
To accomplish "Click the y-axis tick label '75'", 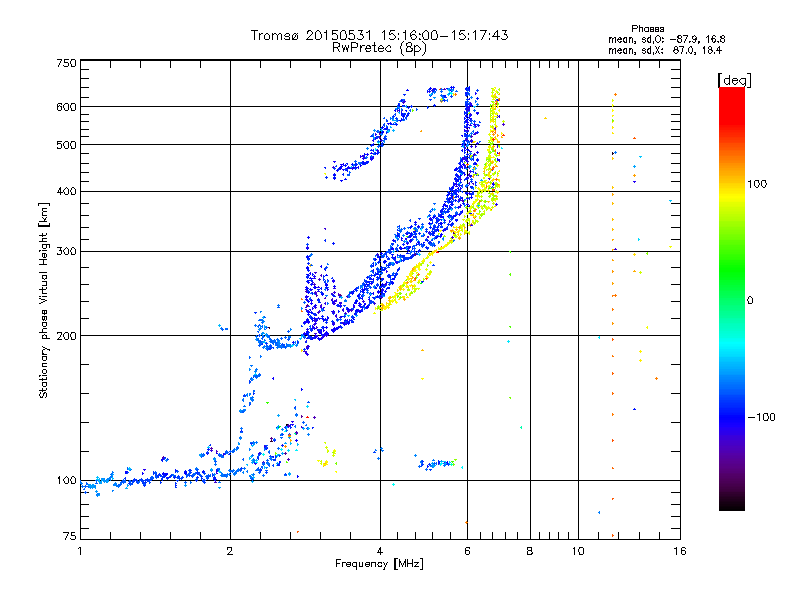I will [70, 536].
